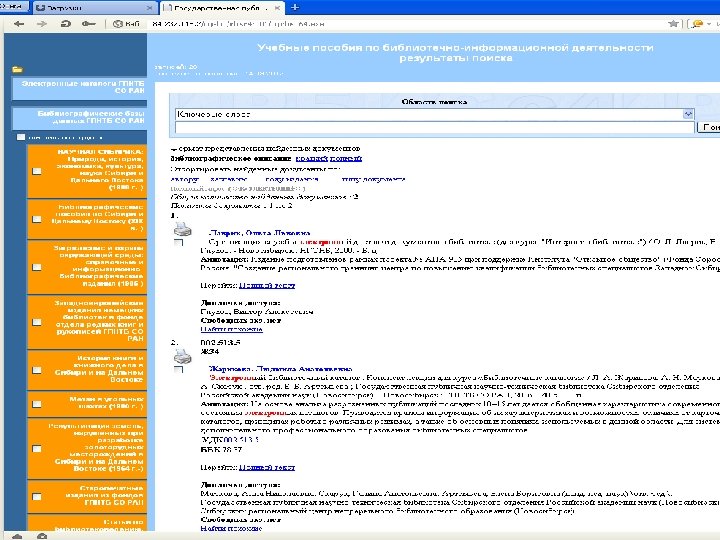This screenshot has width=720, height=540.
Task: Open 'Полный текст' link of result 2
Action: [267, 467]
